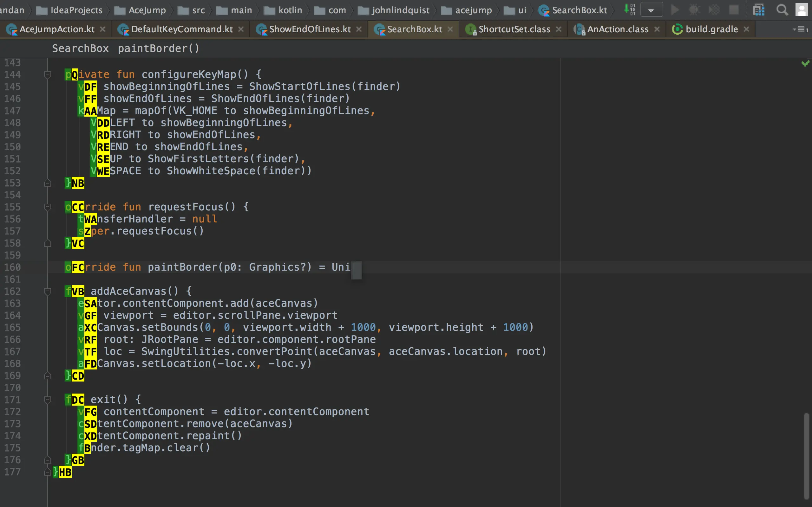The width and height of the screenshot is (812, 507).
Task: Click the paintBorder() breadcrumb
Action: 158,48
